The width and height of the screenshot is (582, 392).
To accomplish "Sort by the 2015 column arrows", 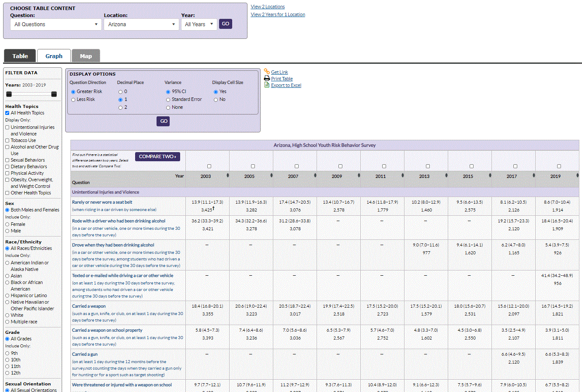I will tap(490, 175).
